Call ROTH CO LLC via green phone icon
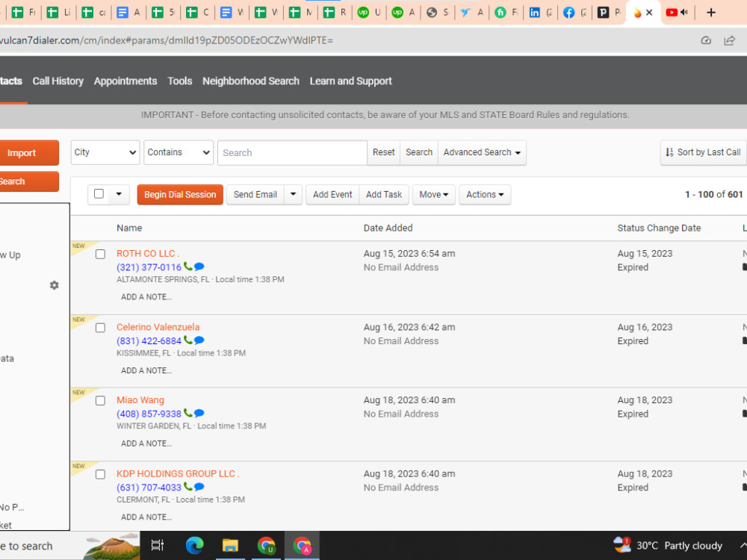Image resolution: width=747 pixels, height=560 pixels. tap(187, 267)
